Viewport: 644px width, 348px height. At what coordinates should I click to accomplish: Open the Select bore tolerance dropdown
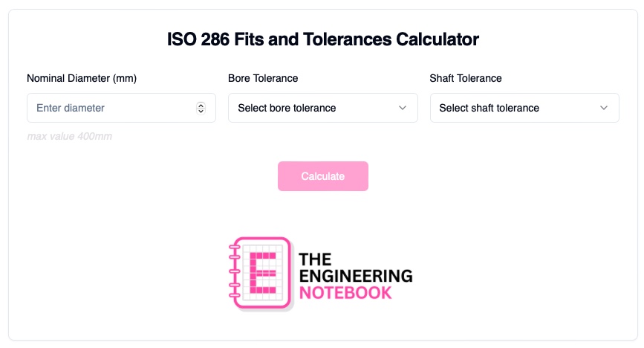coord(322,108)
